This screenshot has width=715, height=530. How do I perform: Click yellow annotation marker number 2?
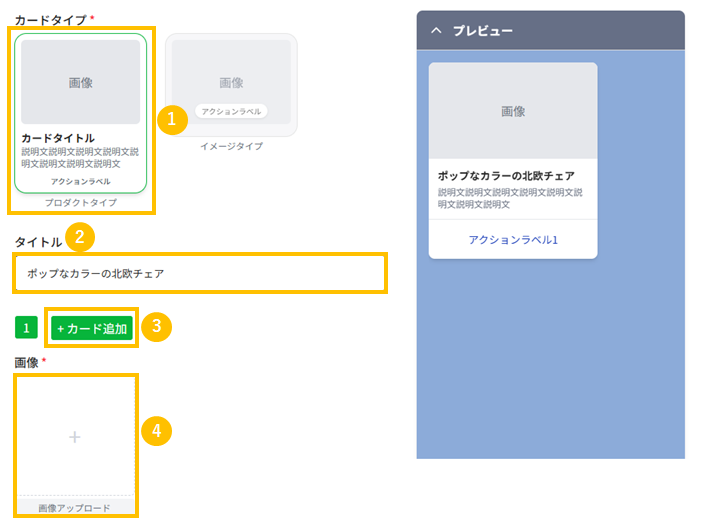point(80,237)
